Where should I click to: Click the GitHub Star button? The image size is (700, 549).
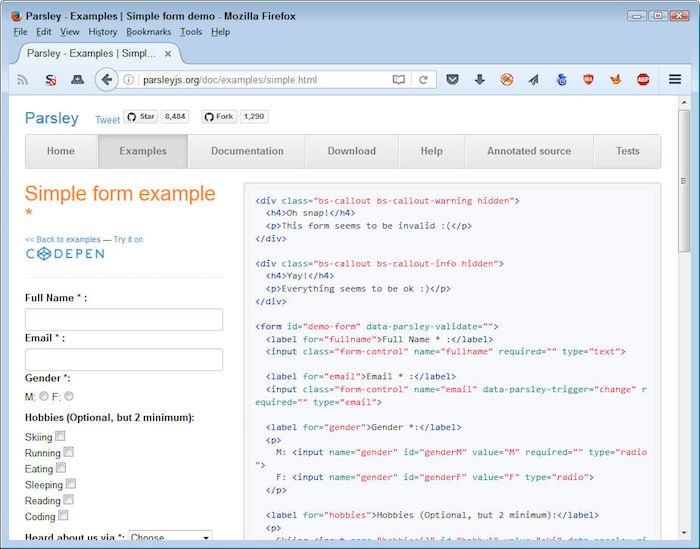click(141, 116)
